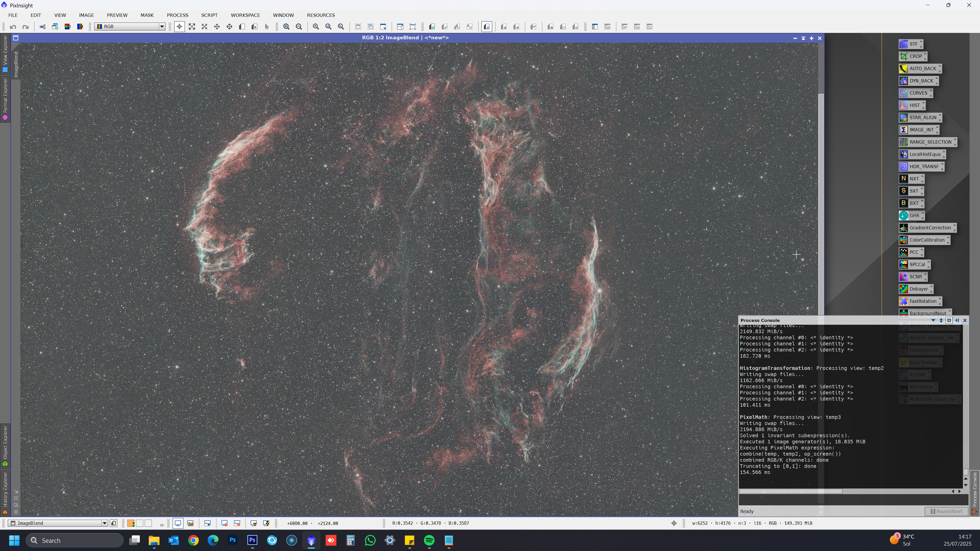Expand the ImageBlend view selector dropdown
This screenshot has height=551, width=980.
click(104, 524)
